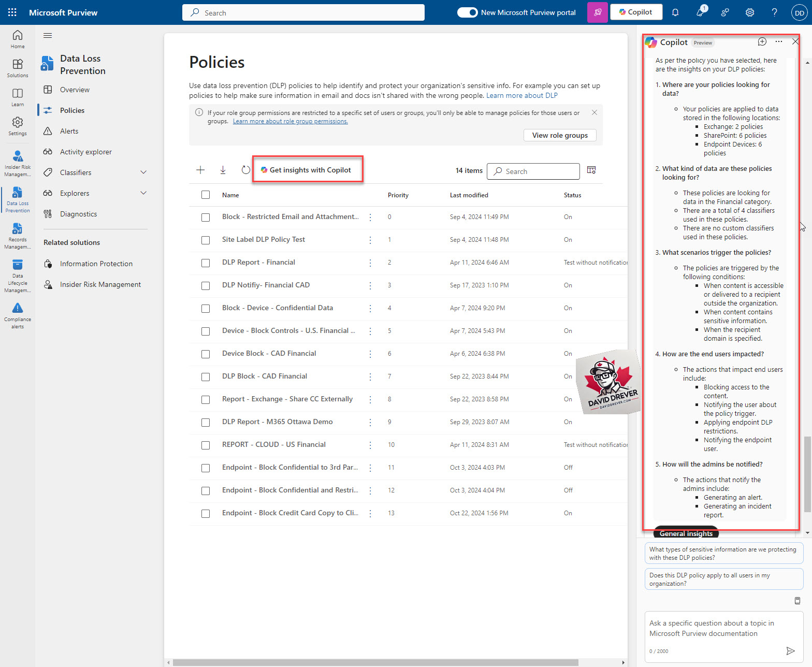Toggle the New Microsoft Purview portal switch
Viewport: 812px width, 667px height.
tap(467, 12)
